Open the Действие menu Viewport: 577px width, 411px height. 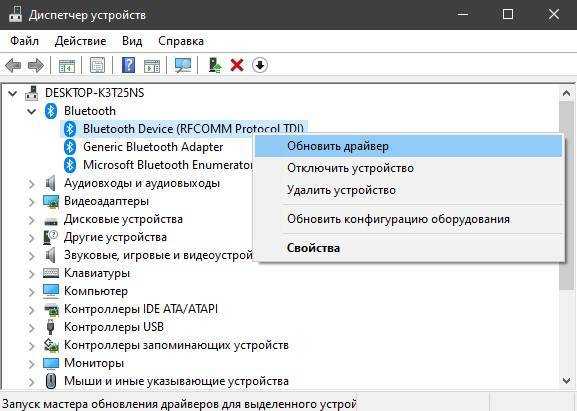(80, 41)
